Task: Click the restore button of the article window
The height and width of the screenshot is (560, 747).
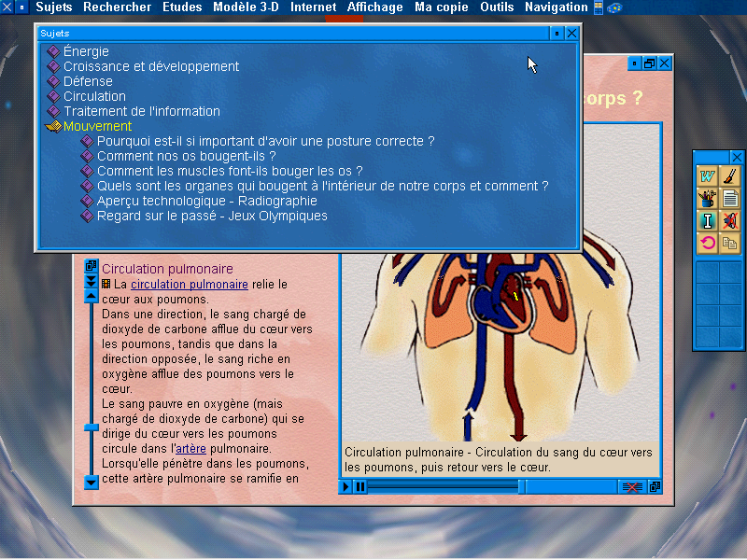Action: 649,63
